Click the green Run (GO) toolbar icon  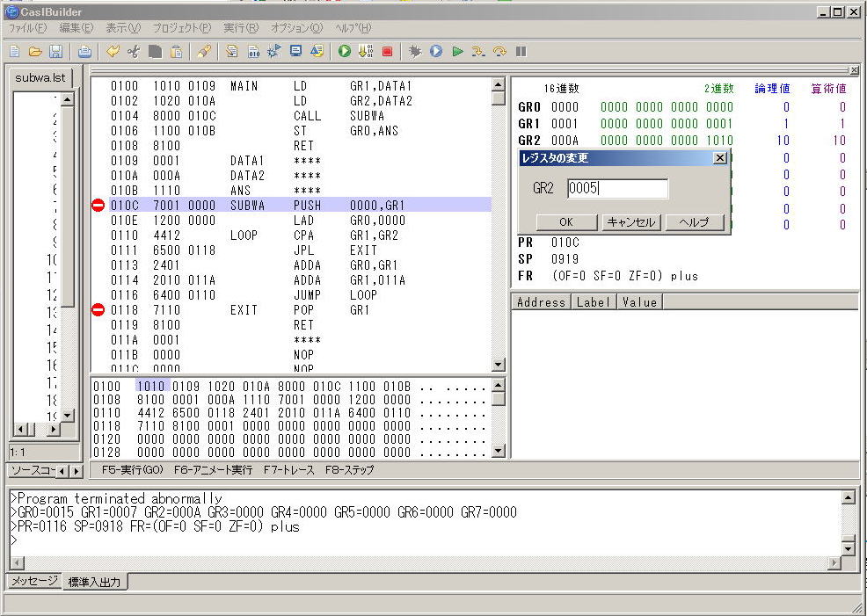pos(344,52)
